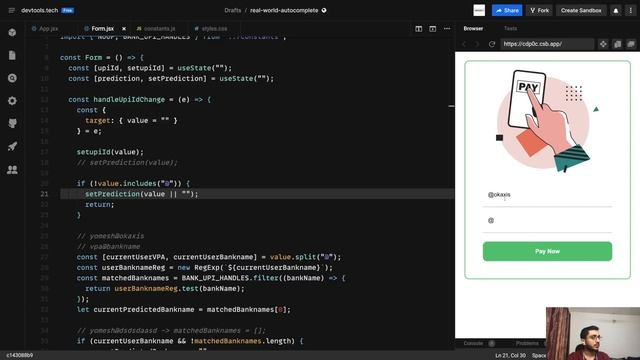Click the UPI input containing @okaxis
The image size is (640, 360).
(547, 195)
